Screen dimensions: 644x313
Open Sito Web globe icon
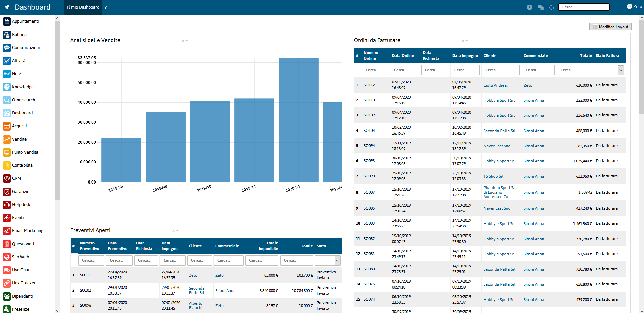pos(7,257)
